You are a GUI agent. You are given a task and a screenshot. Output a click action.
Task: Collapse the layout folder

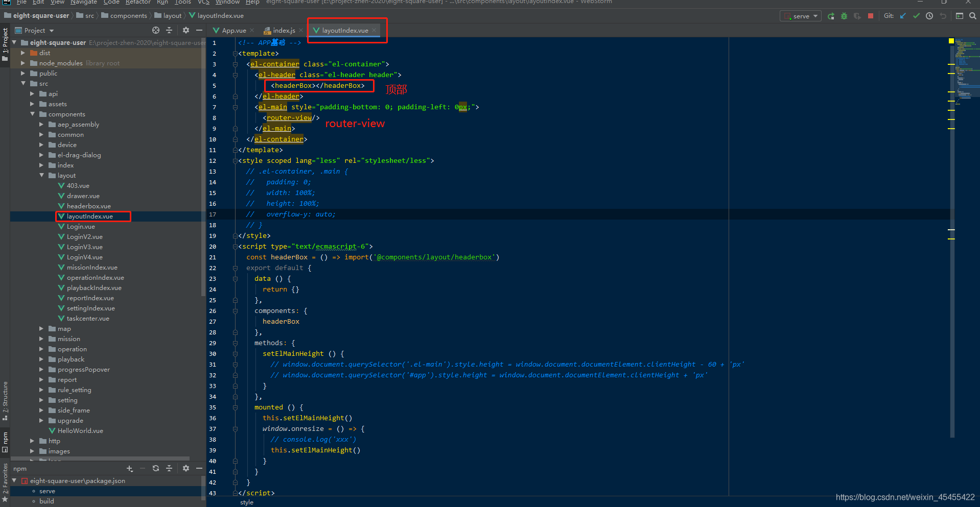[x=41, y=176]
